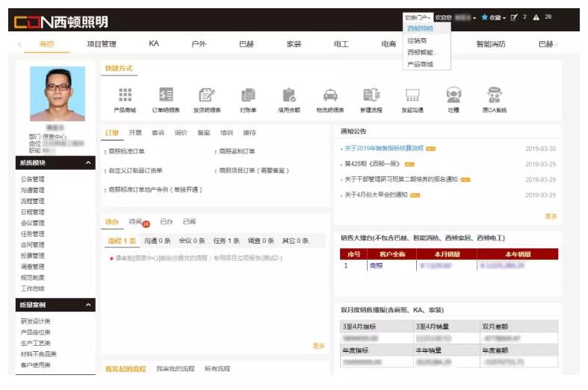Collapse the 质量案例 sidebar section
Screen dimensions: 588x390
coord(89,305)
